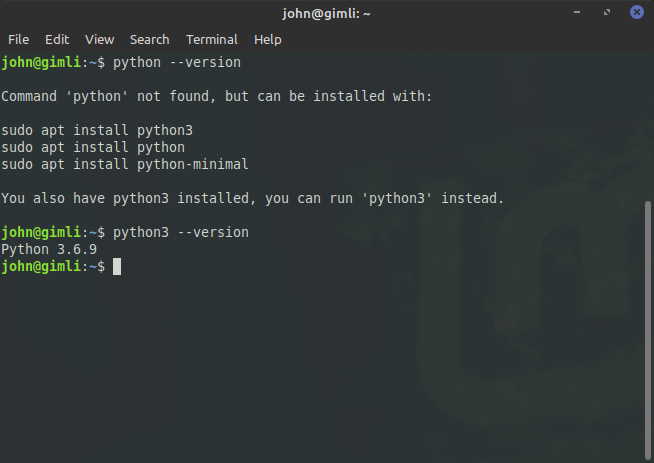
Task: Click the 'Python 3.6.9' output line
Action: [49, 249]
